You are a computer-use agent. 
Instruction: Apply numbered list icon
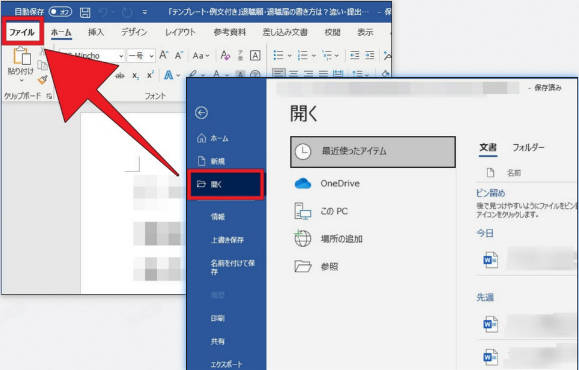click(x=303, y=56)
